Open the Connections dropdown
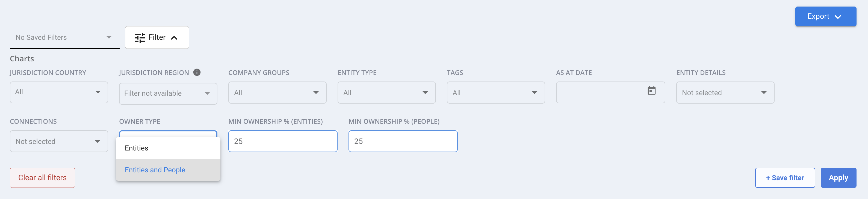 coord(59,141)
